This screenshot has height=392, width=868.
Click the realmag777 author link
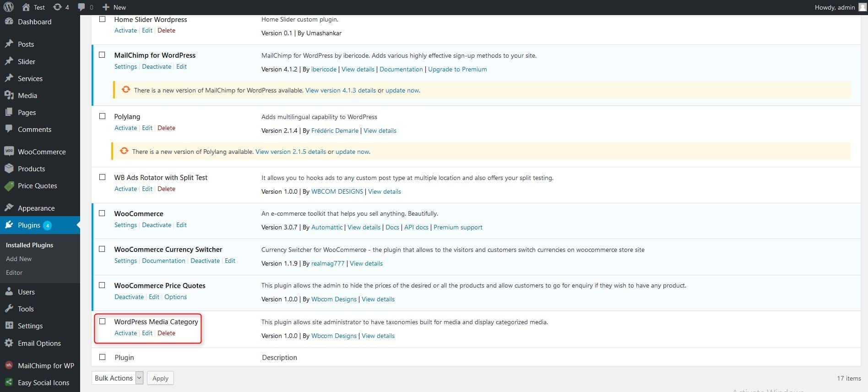coord(328,263)
